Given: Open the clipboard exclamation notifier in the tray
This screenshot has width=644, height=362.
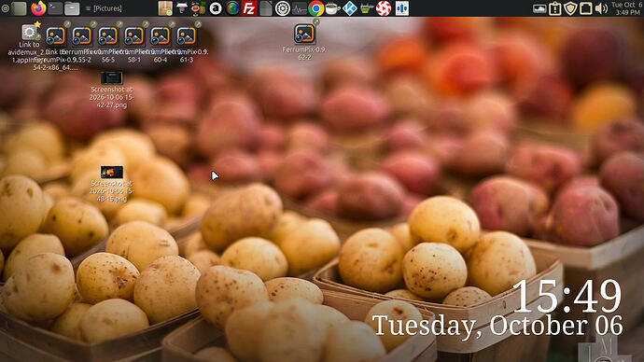Looking at the screenshot, I should 555,8.
